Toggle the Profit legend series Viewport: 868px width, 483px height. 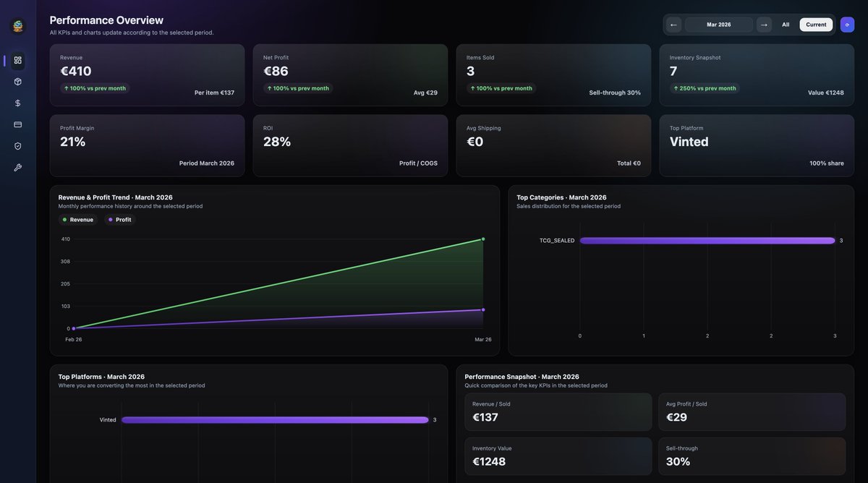click(120, 220)
